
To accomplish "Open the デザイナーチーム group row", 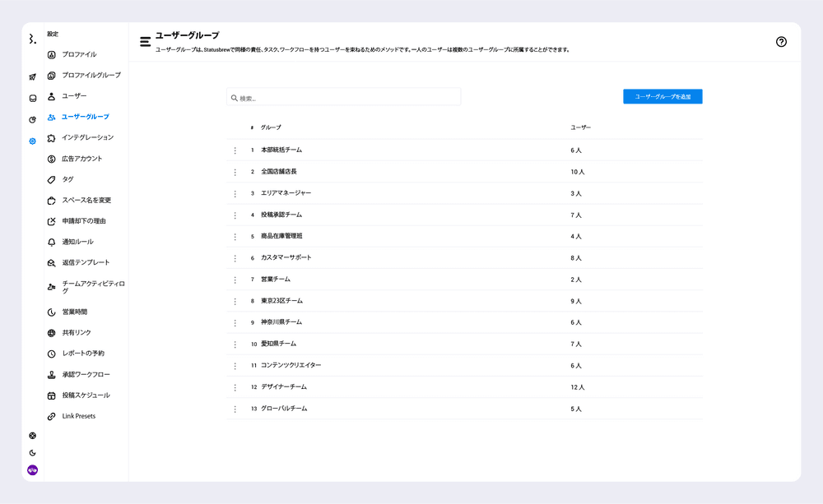I will click(x=284, y=387).
